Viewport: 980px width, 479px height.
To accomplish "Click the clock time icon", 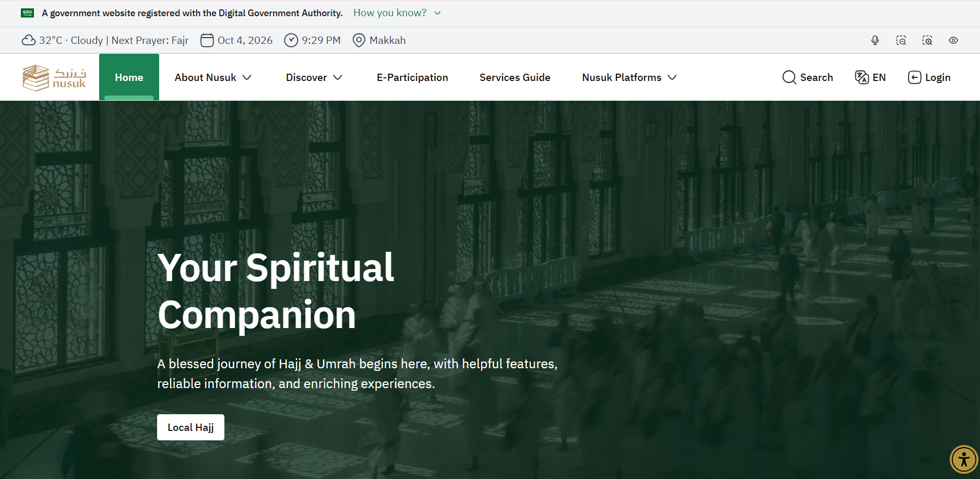I will (291, 40).
